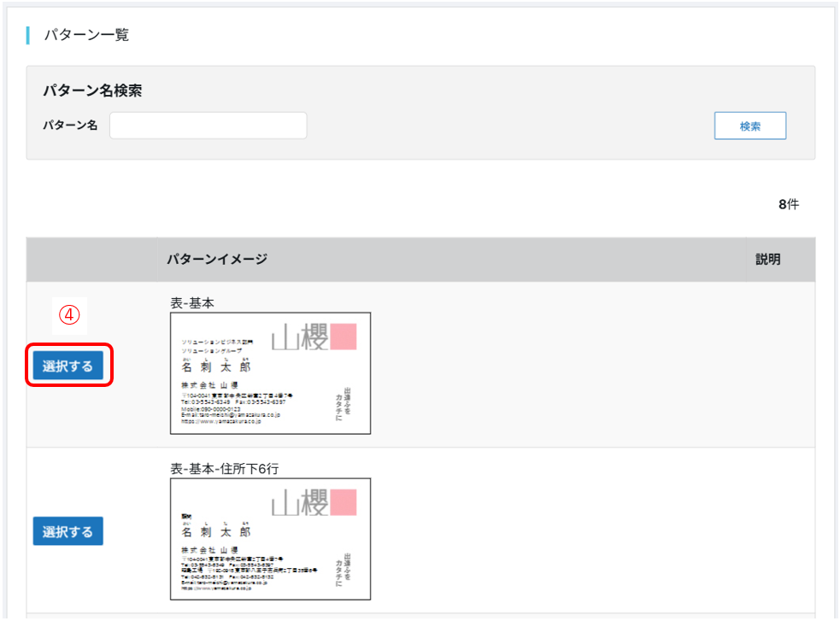Select the 表-基本 pattern with 選択する
The width and height of the screenshot is (840, 621).
point(68,366)
